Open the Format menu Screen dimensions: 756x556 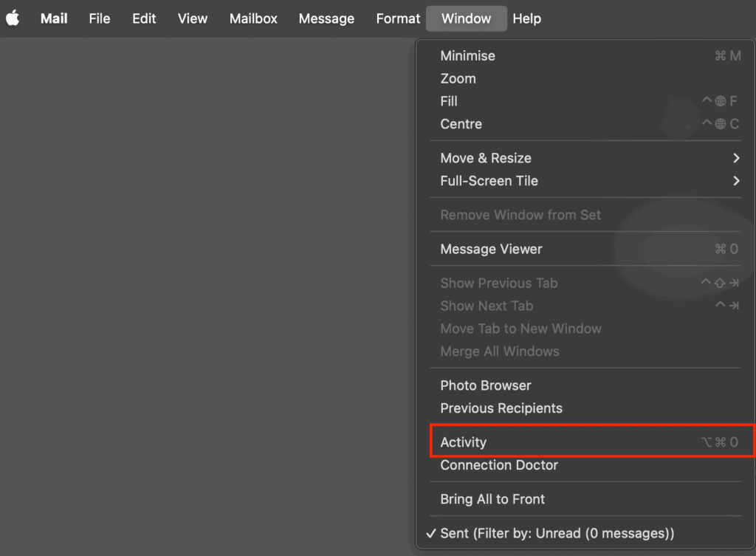pyautogui.click(x=398, y=18)
